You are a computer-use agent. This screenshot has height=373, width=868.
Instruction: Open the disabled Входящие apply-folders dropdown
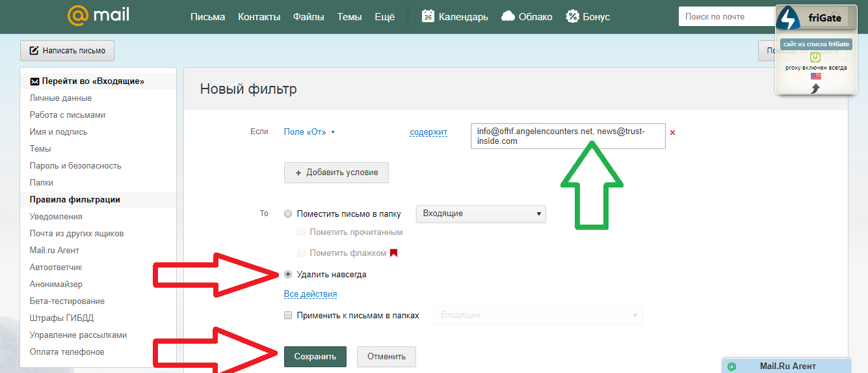538,315
